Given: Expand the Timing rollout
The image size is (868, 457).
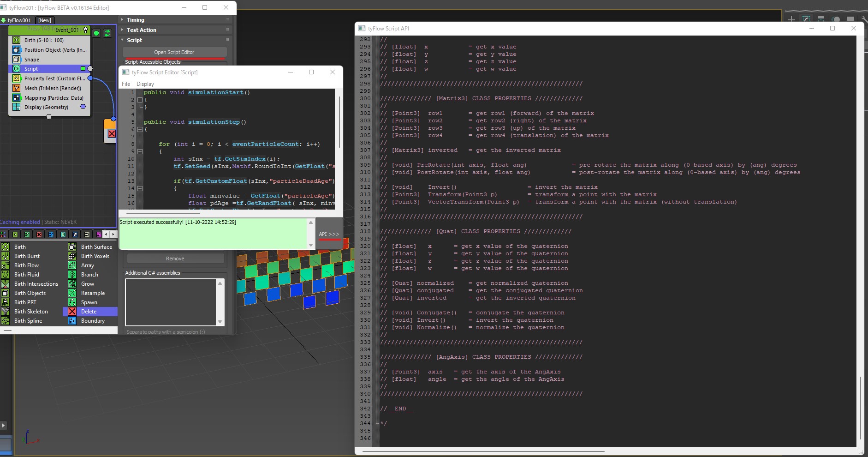Looking at the screenshot, I should [136, 19].
